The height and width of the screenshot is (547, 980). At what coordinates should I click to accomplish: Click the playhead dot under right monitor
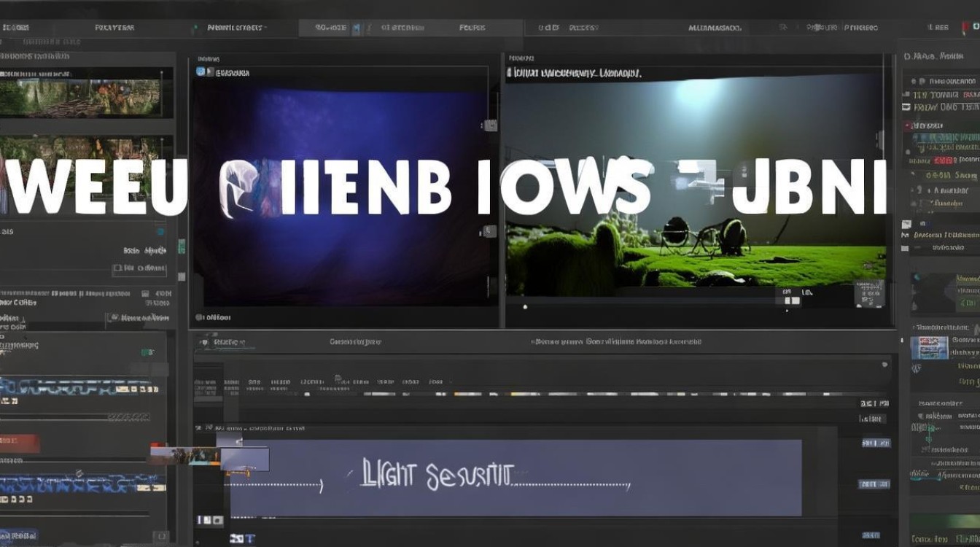(x=525, y=307)
